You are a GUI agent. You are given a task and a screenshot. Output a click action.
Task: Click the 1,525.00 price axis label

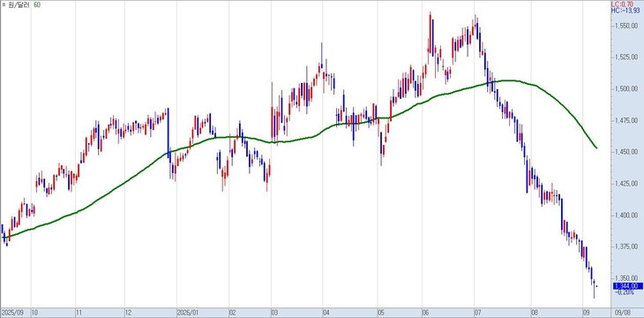pos(626,57)
